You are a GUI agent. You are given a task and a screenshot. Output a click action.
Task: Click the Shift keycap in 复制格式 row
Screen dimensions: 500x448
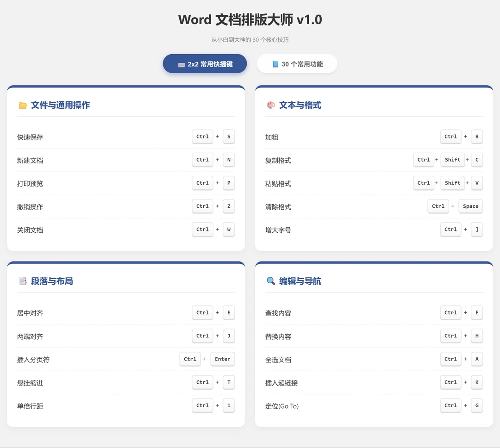(x=452, y=160)
